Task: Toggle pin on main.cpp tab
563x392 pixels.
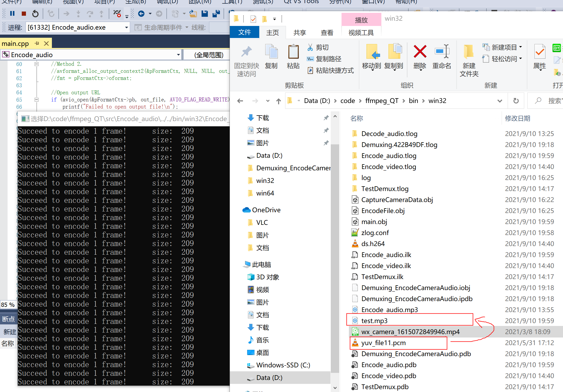Action: pyautogui.click(x=37, y=43)
